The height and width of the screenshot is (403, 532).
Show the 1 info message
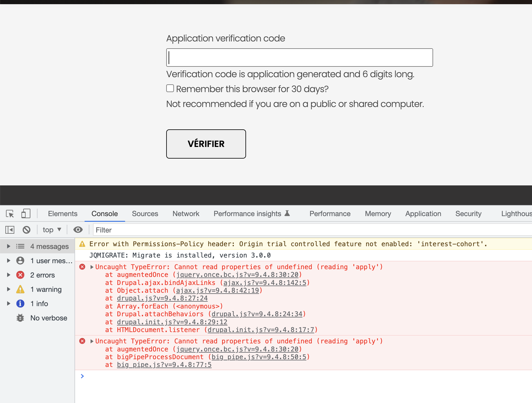(39, 303)
